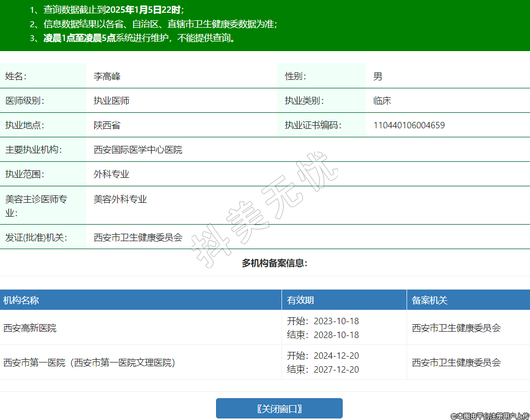The image size is (530, 420).
Task: Click 西安国际医学中心医院 main institution value
Action: coord(138,150)
